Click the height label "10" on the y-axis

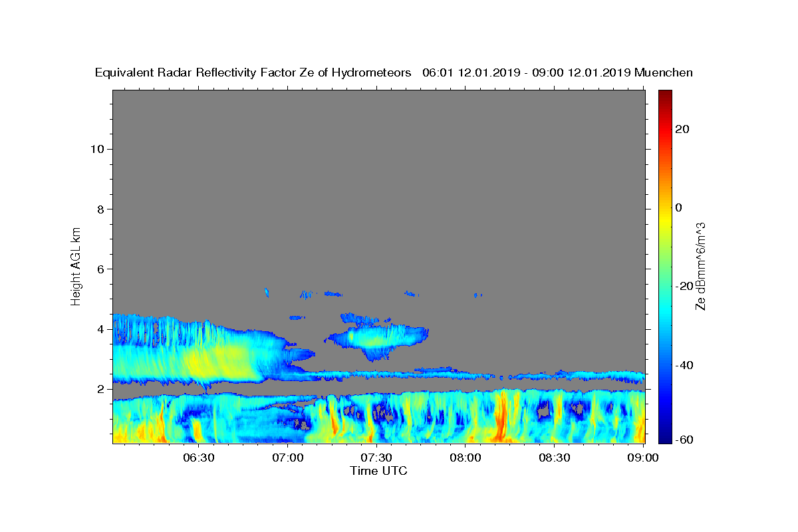pos(96,149)
